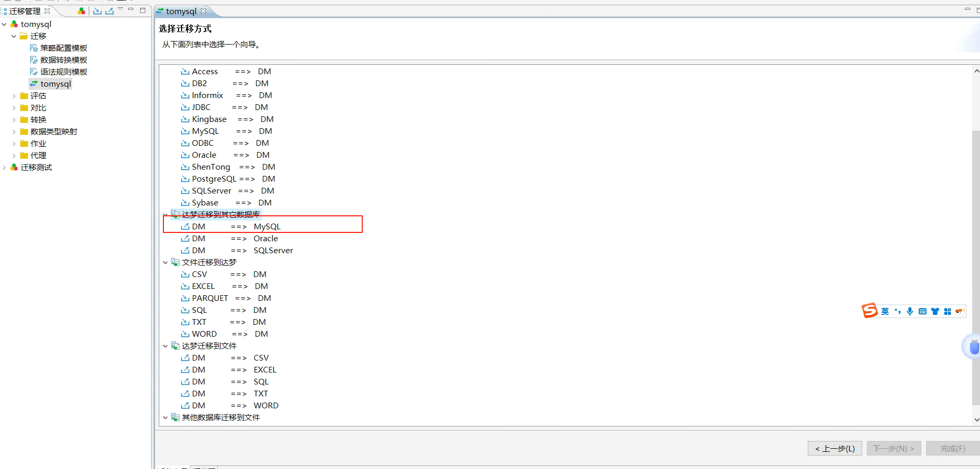Select the ShenTong ==> DM row

[228, 167]
